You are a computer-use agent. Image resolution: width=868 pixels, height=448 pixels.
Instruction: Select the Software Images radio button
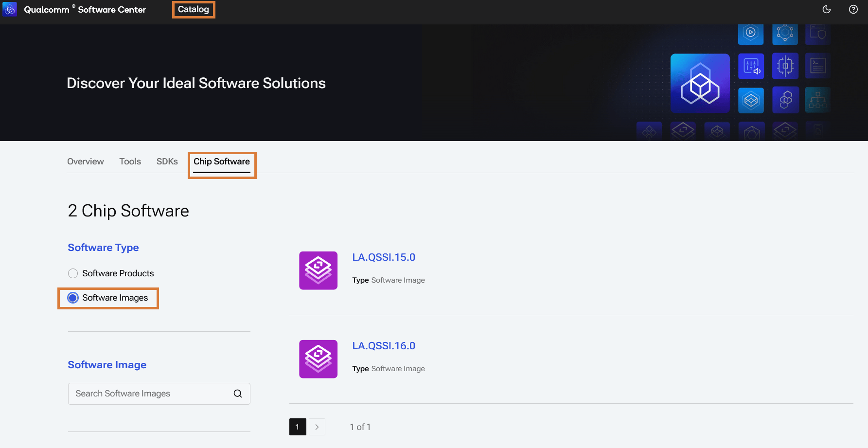pyautogui.click(x=73, y=298)
